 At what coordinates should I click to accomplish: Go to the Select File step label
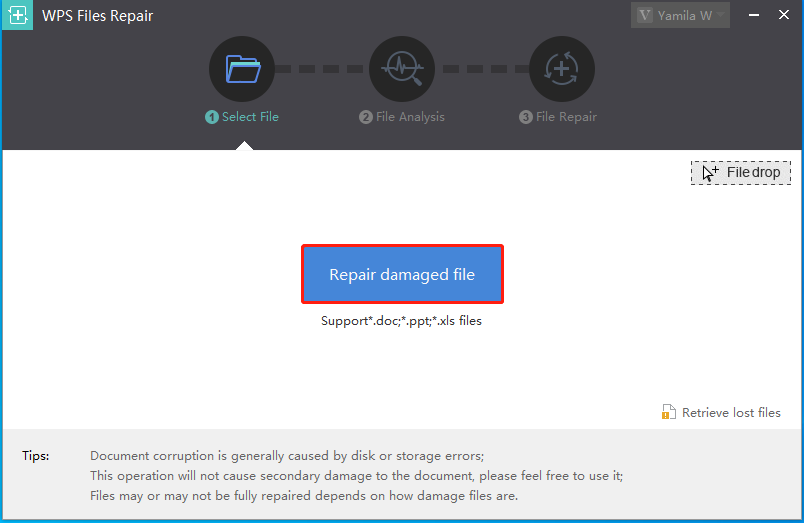242,117
